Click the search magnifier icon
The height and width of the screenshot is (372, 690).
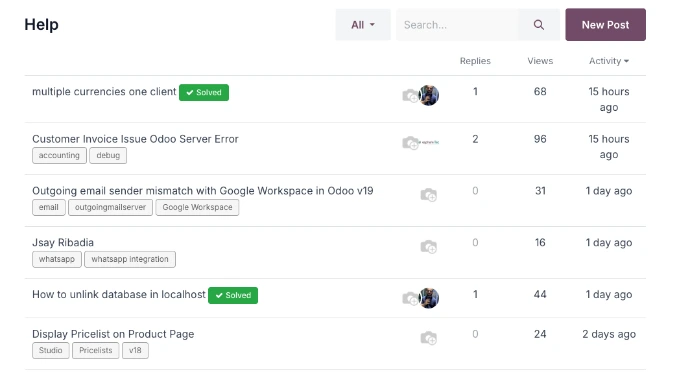pos(539,25)
